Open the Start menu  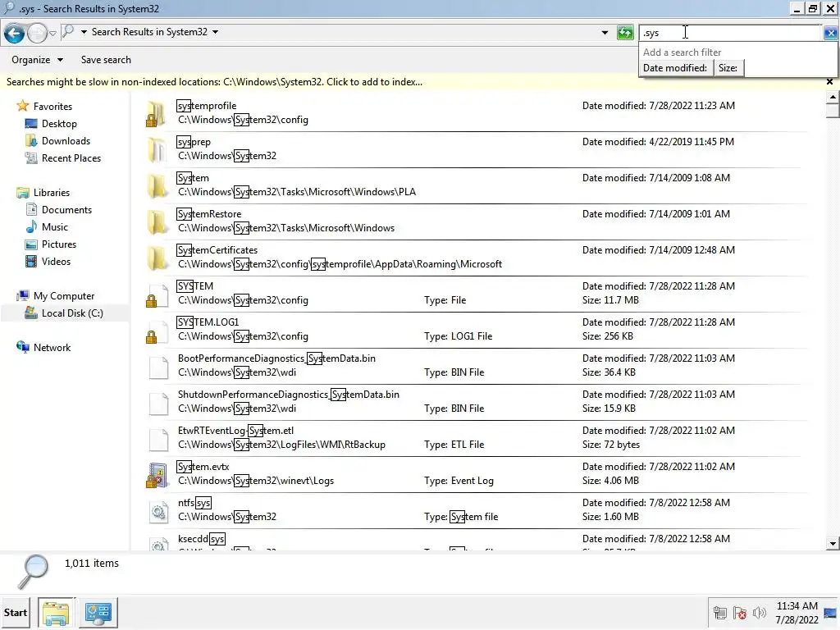click(16, 612)
